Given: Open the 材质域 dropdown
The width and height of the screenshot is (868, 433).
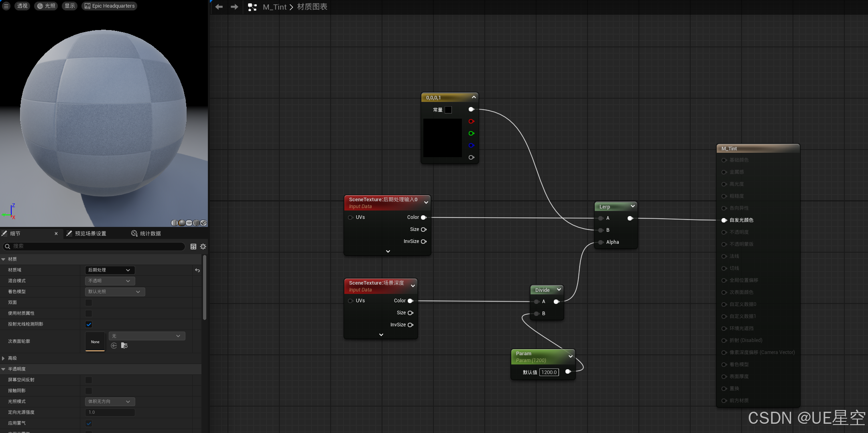Looking at the screenshot, I should click(110, 270).
